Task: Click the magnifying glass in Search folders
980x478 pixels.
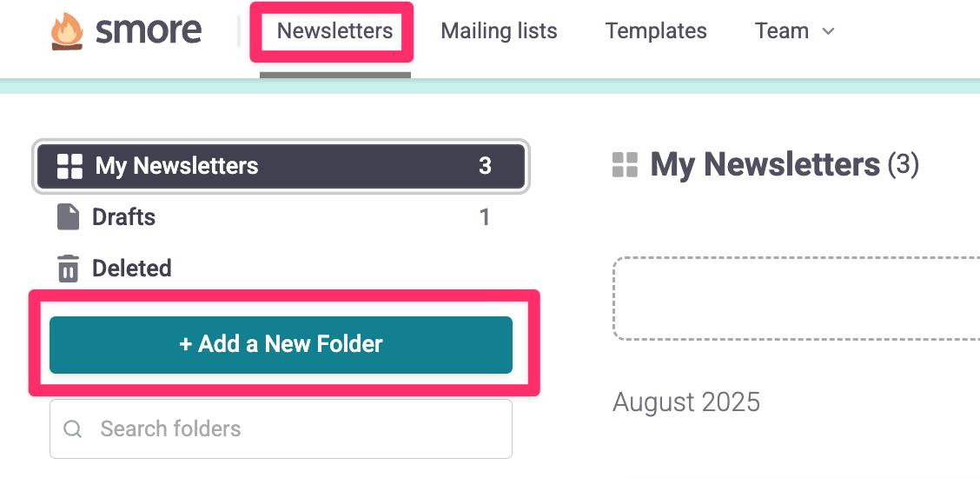Action: pos(73,428)
